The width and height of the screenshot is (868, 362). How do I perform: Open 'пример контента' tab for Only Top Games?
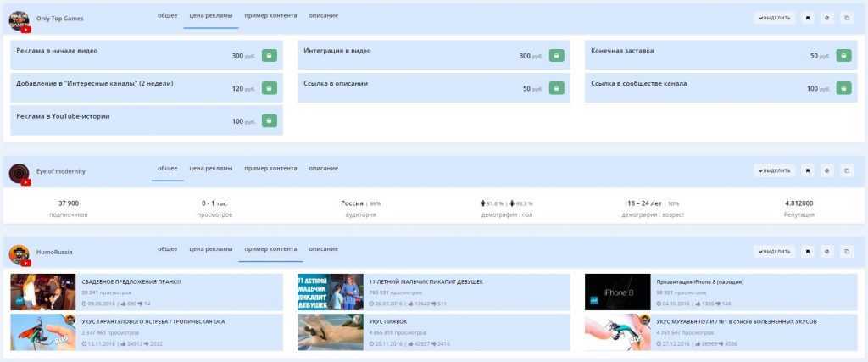(270, 16)
